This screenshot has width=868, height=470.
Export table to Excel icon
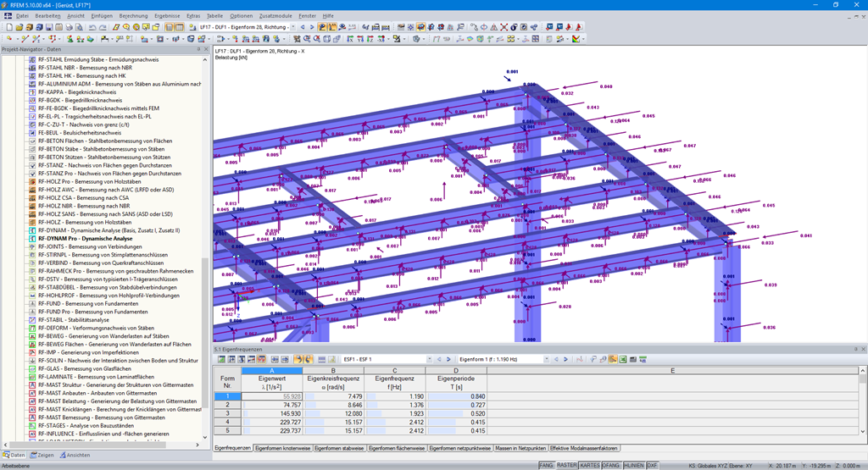[x=623, y=359]
